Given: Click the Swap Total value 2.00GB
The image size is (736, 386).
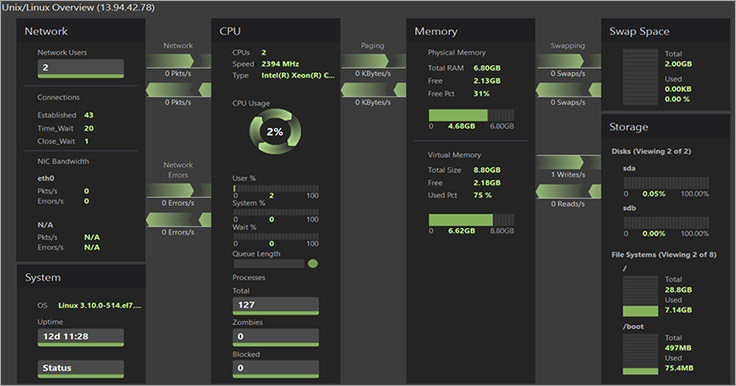Looking at the screenshot, I should click(x=678, y=64).
